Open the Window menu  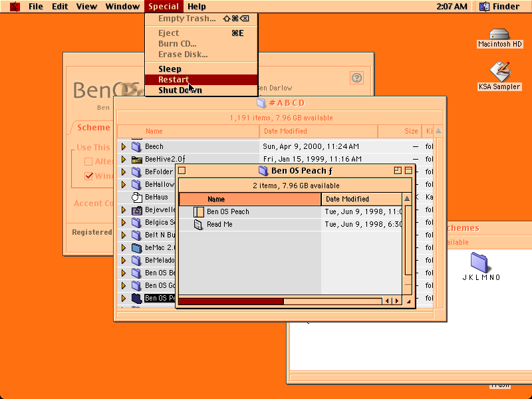tap(122, 7)
